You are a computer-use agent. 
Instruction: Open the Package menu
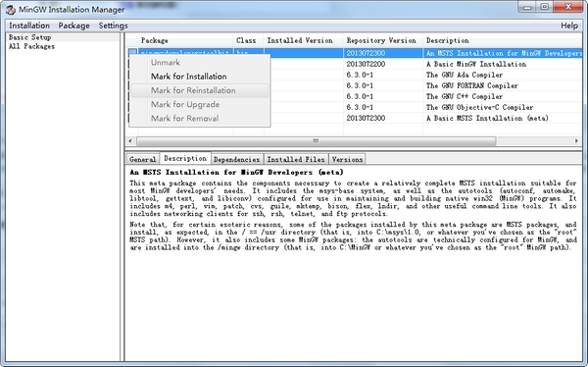coord(73,26)
